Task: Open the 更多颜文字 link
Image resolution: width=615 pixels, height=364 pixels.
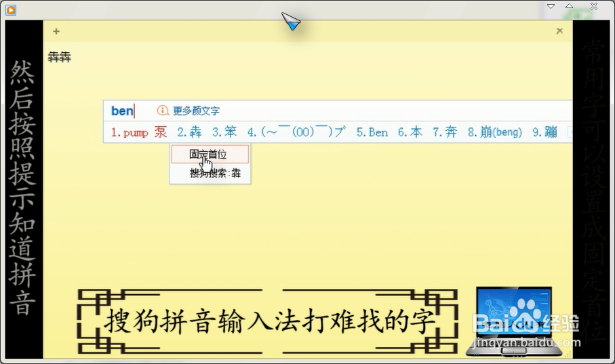Action: [196, 111]
